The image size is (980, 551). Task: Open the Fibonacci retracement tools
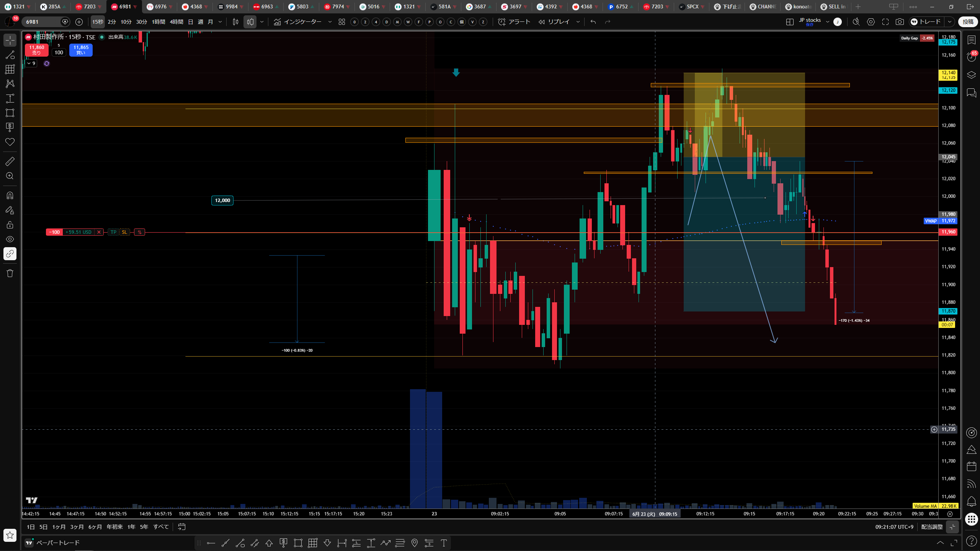(x=10, y=69)
